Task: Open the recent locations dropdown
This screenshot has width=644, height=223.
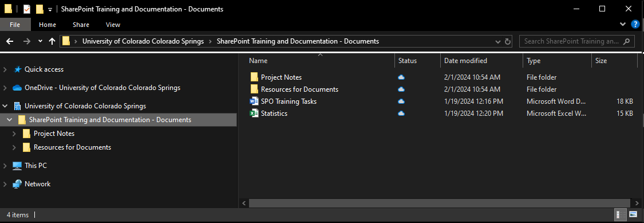Action: coord(40,41)
